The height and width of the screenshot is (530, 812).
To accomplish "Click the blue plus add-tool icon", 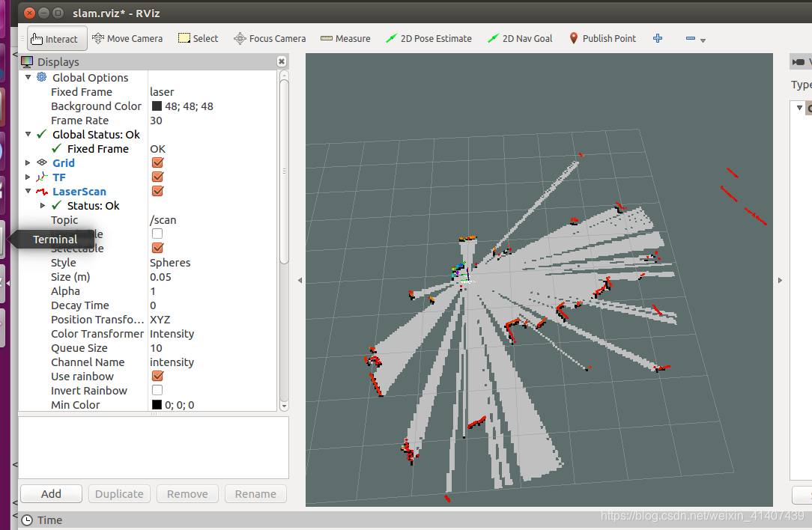I will (658, 38).
